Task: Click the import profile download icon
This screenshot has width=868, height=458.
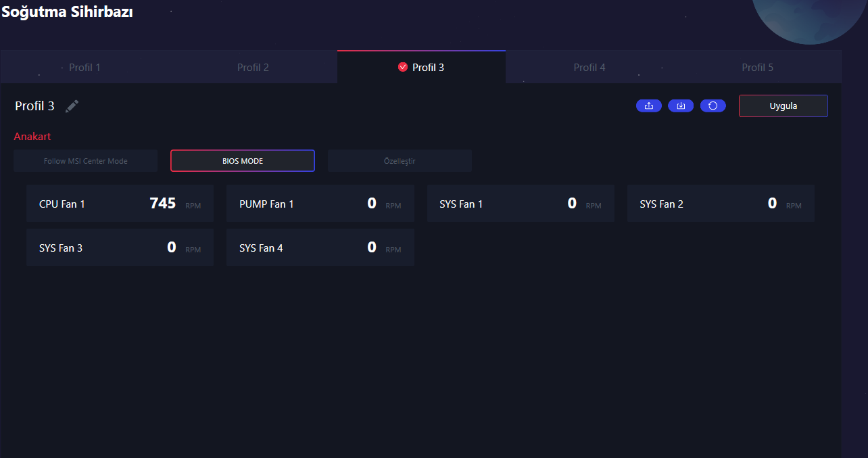Action: coord(681,106)
